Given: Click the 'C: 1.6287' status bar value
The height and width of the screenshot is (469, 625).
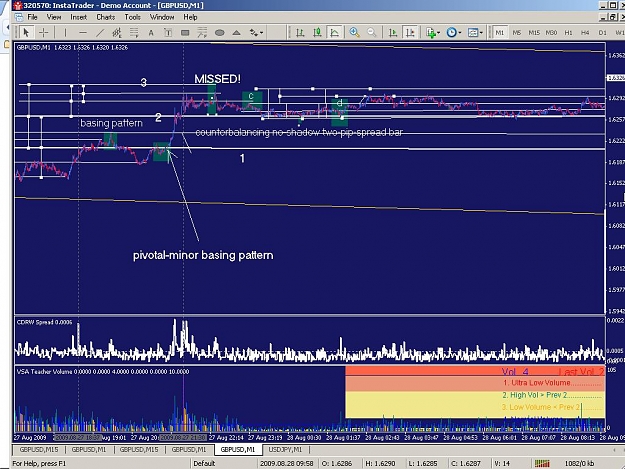Looking at the screenshot, I should tap(466, 463).
